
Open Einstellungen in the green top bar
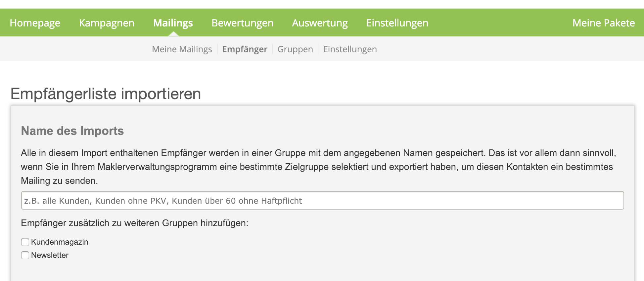[397, 23]
